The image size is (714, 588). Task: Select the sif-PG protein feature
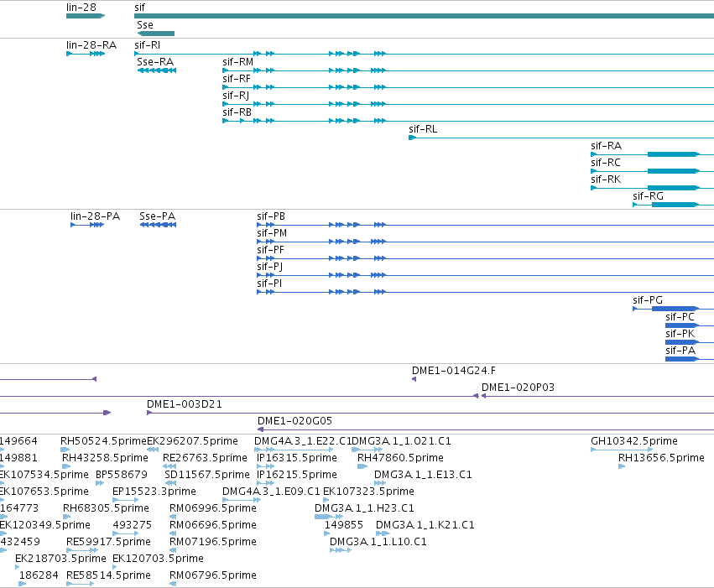click(x=673, y=309)
